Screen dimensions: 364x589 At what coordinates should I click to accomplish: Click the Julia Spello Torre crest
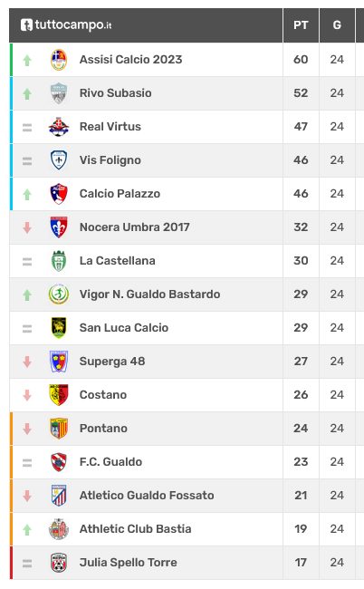tap(59, 563)
